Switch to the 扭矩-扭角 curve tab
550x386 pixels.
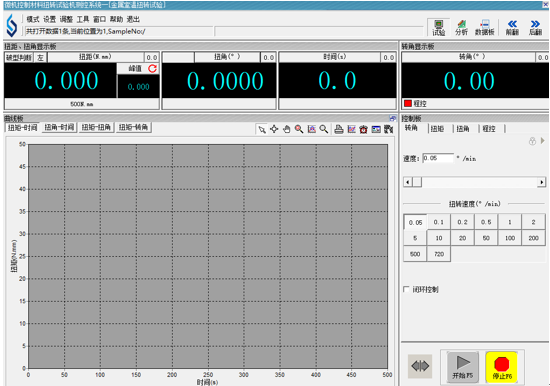[96, 127]
